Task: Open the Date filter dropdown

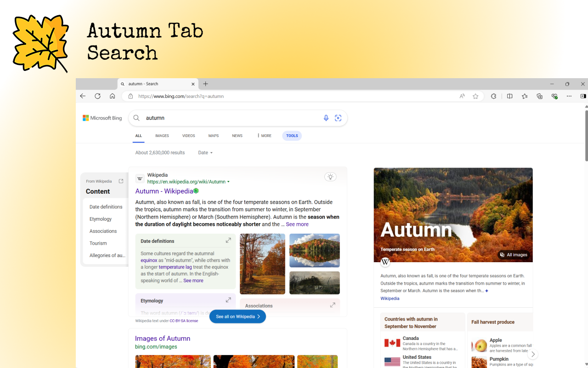Action: 205,152
